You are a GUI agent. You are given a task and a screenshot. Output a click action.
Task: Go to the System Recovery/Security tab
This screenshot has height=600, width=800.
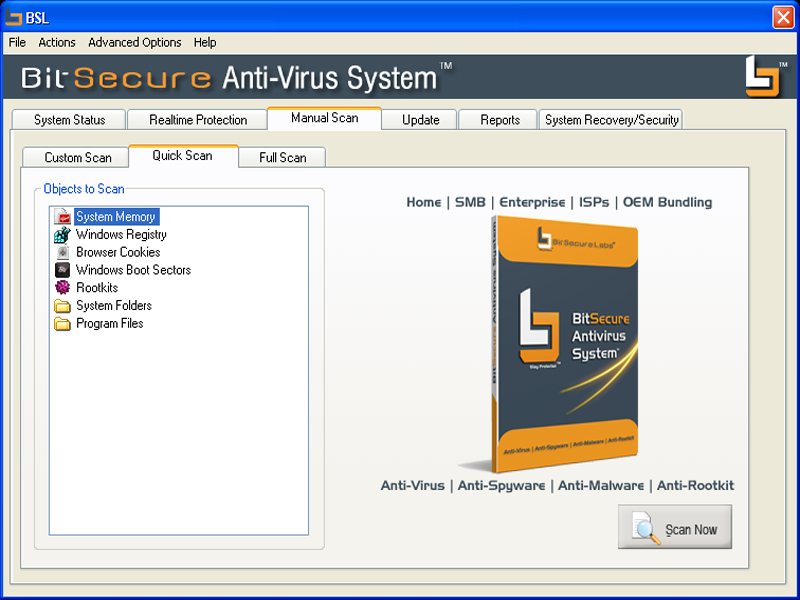[x=611, y=120]
